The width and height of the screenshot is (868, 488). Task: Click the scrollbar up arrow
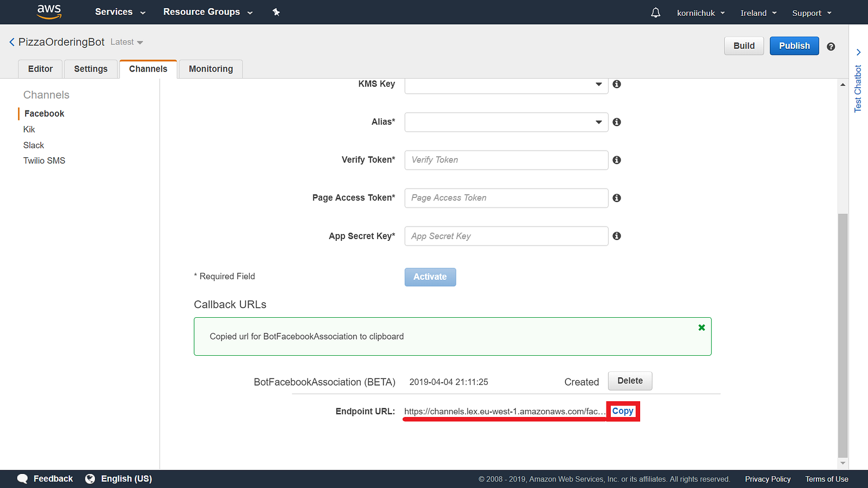click(843, 85)
